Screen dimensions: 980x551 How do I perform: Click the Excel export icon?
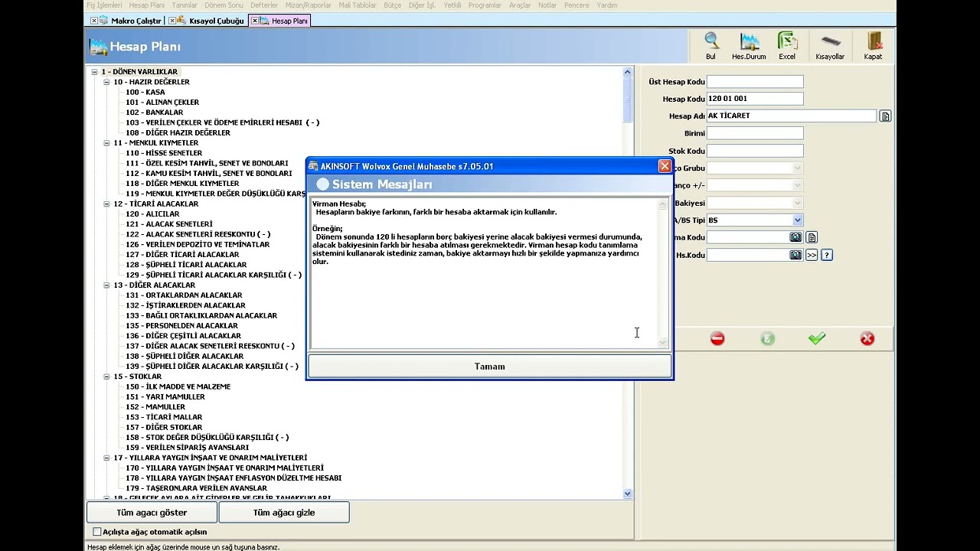tap(787, 41)
